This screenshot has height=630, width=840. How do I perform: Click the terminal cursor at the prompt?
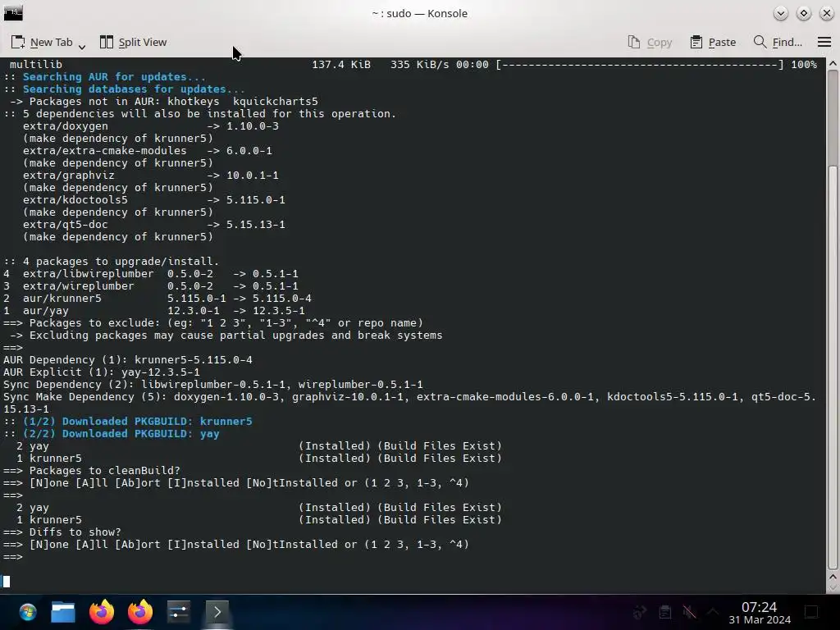(x=7, y=582)
